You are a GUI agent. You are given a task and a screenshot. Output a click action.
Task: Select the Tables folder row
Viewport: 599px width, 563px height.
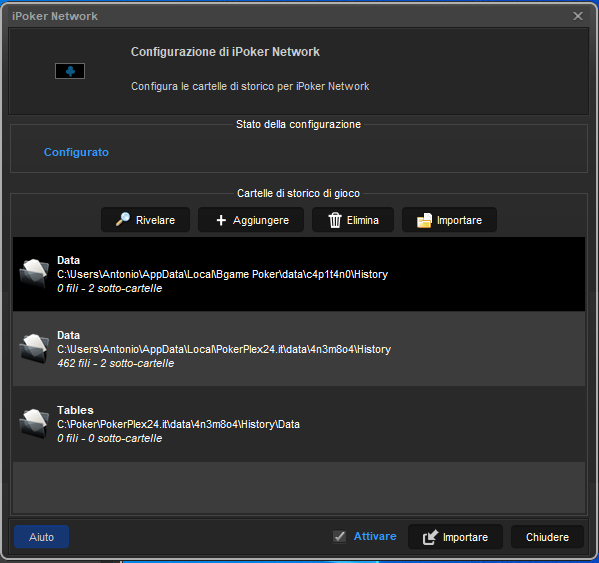(299, 424)
